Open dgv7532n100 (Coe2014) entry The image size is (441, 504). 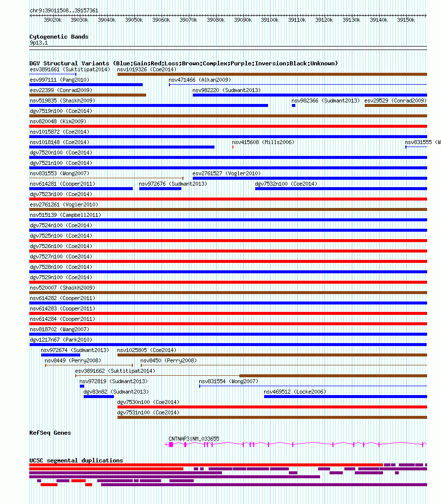[286, 184]
